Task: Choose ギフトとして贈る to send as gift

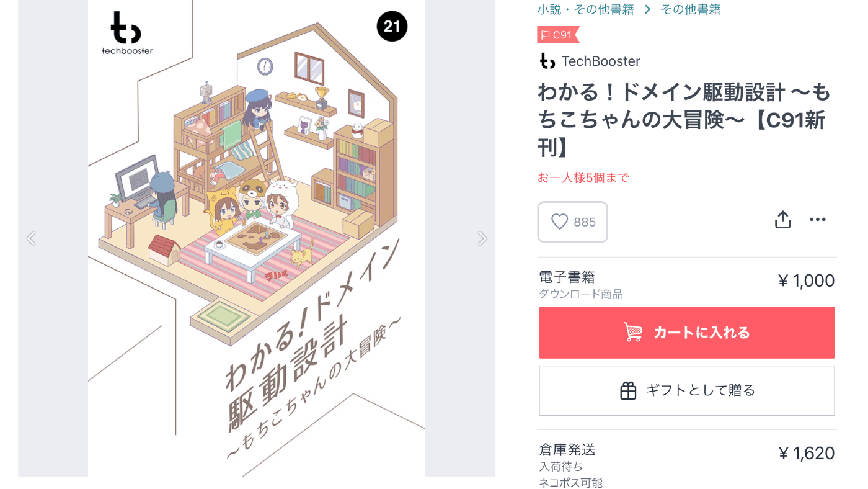Action: (687, 390)
